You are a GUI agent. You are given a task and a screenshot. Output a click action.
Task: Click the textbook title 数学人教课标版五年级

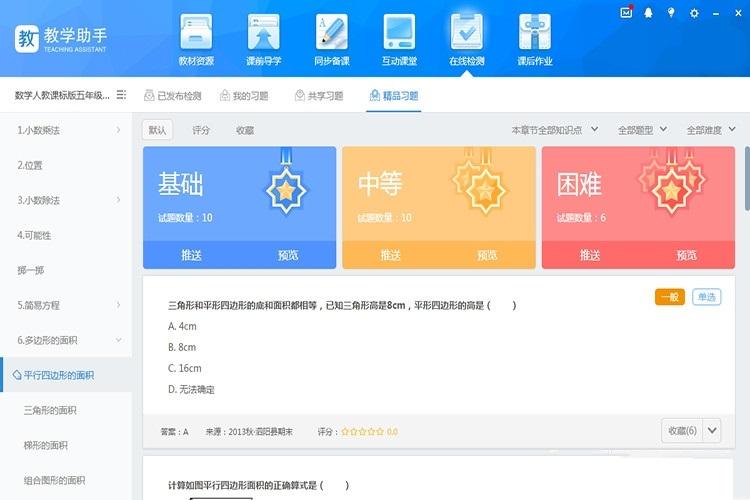62,95
